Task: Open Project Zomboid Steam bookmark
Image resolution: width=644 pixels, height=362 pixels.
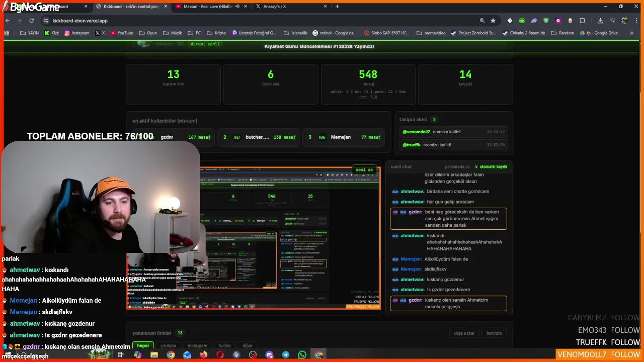Action: 473,33
